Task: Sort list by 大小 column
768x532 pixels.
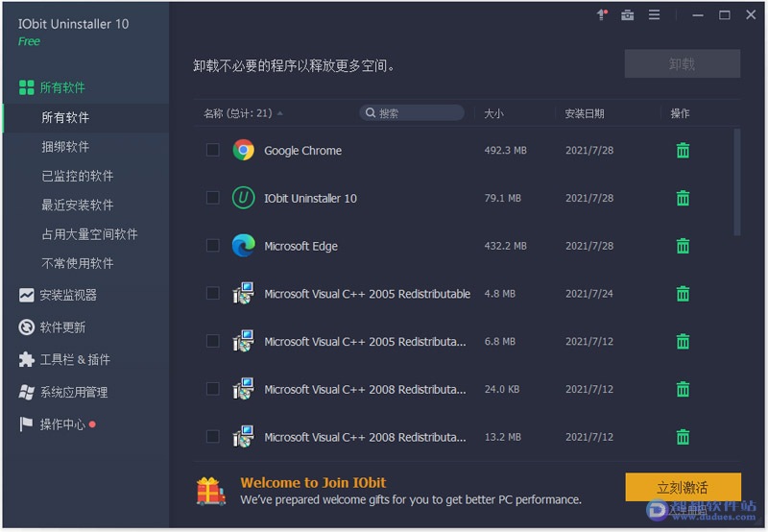Action: pos(493,113)
